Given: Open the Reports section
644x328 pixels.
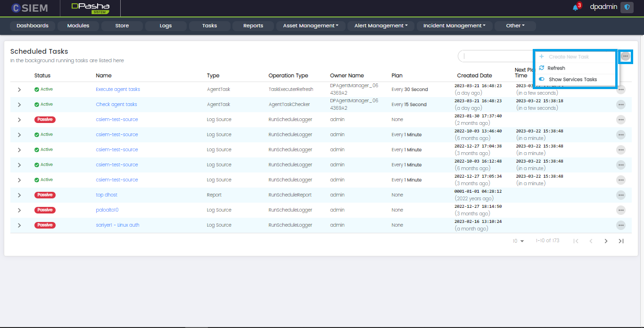Looking at the screenshot, I should (253, 26).
